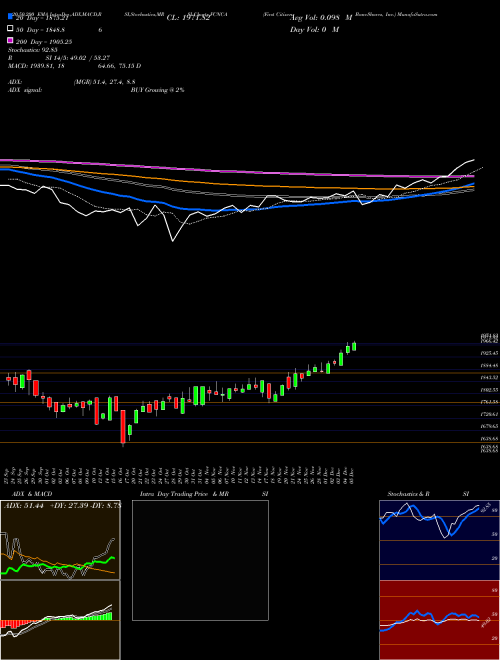Screen dimensions: 500x660
Task: Click the white 50 Day legend swatch
Action: 10,29
